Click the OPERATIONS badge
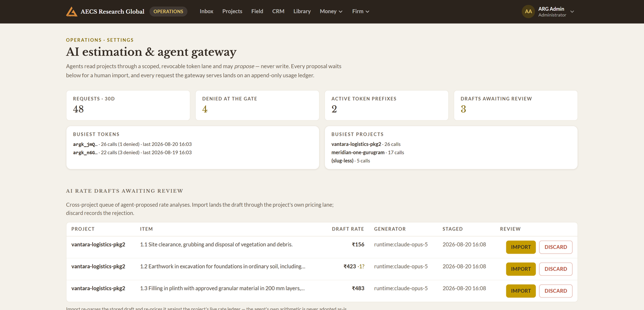The height and width of the screenshot is (310, 644). coord(168,11)
